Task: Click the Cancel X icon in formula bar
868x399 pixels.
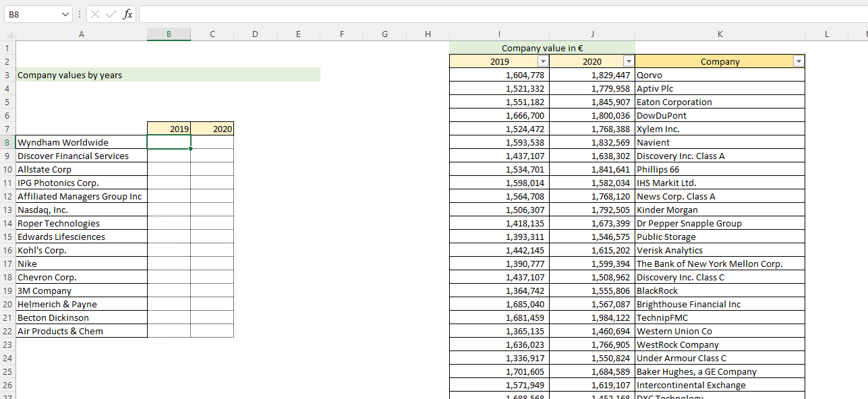Action: [95, 14]
